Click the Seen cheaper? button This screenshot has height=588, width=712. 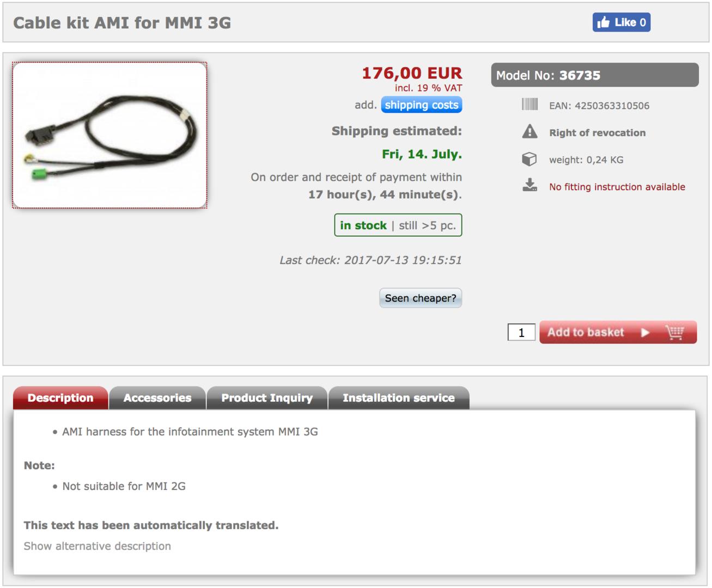421,298
